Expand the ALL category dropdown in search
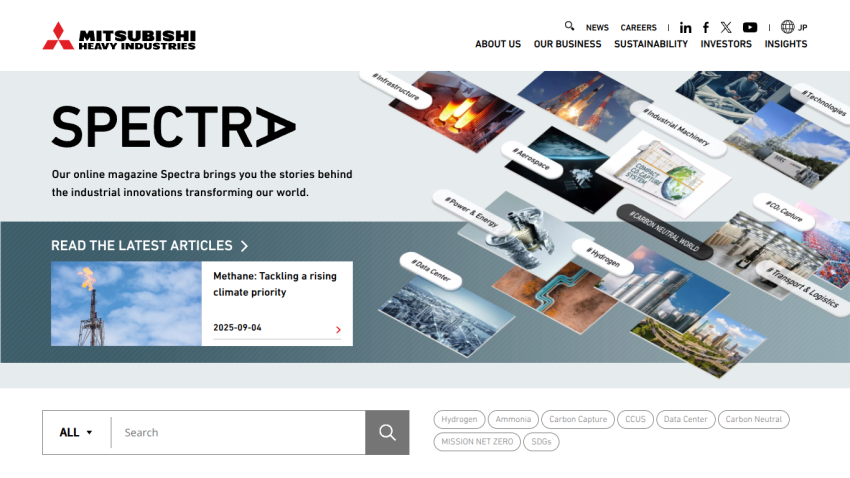This screenshot has height=478, width=850. point(76,432)
